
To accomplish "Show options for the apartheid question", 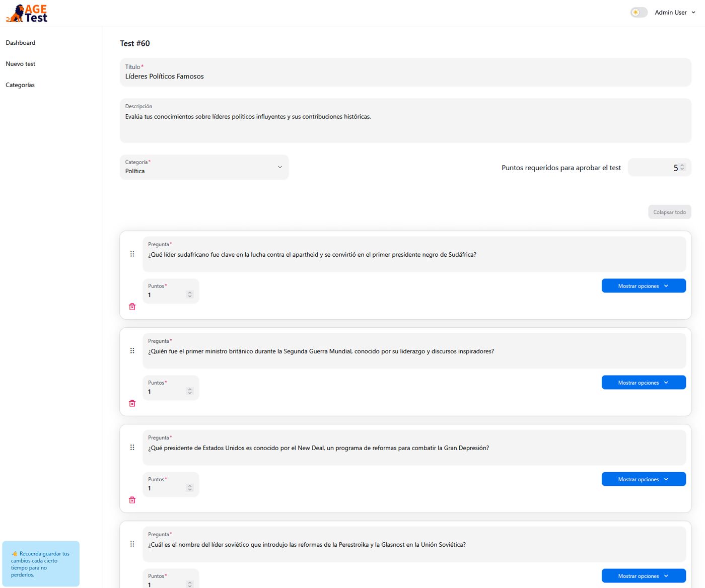I will coord(644,286).
